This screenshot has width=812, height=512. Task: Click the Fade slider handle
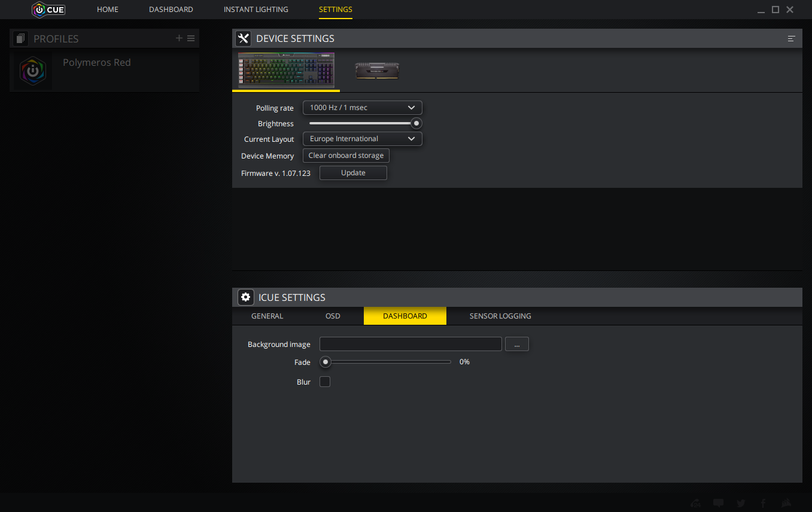(x=326, y=362)
